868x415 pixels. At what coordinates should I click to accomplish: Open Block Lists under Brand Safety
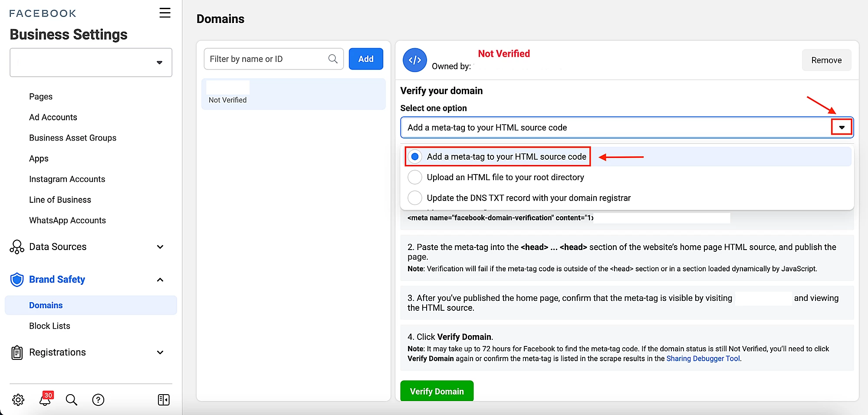pyautogui.click(x=49, y=326)
